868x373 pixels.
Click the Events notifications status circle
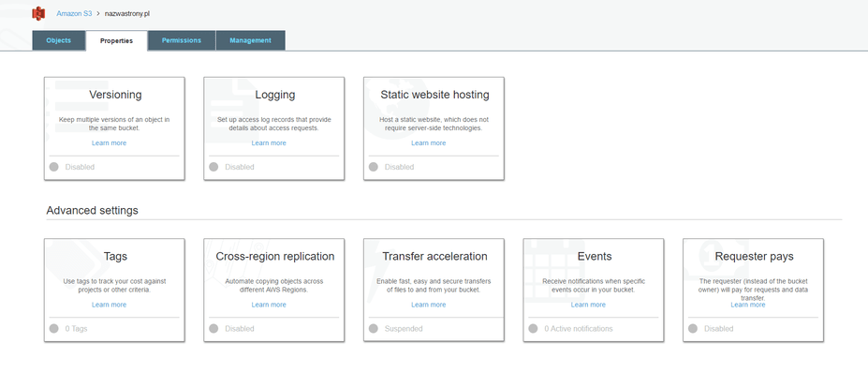[x=533, y=329]
